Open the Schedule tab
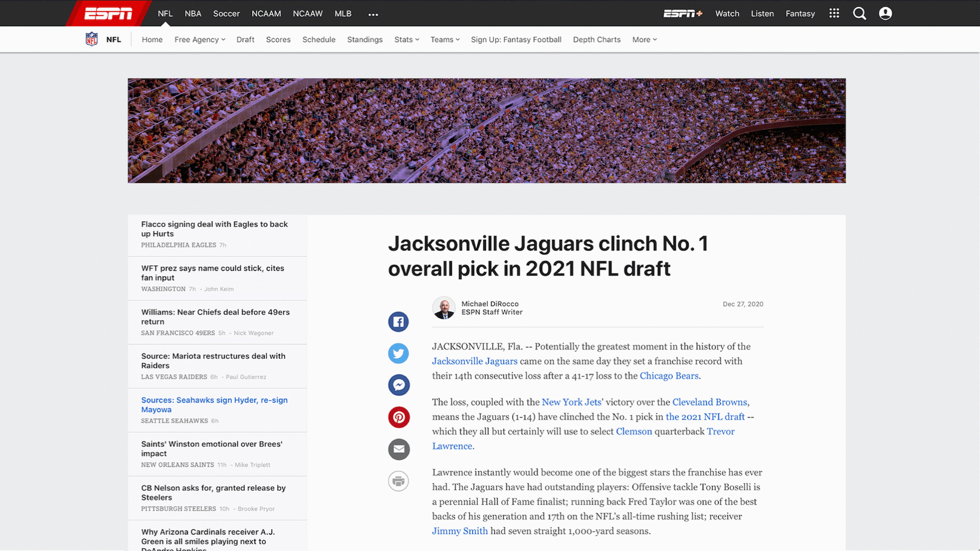 (x=318, y=40)
